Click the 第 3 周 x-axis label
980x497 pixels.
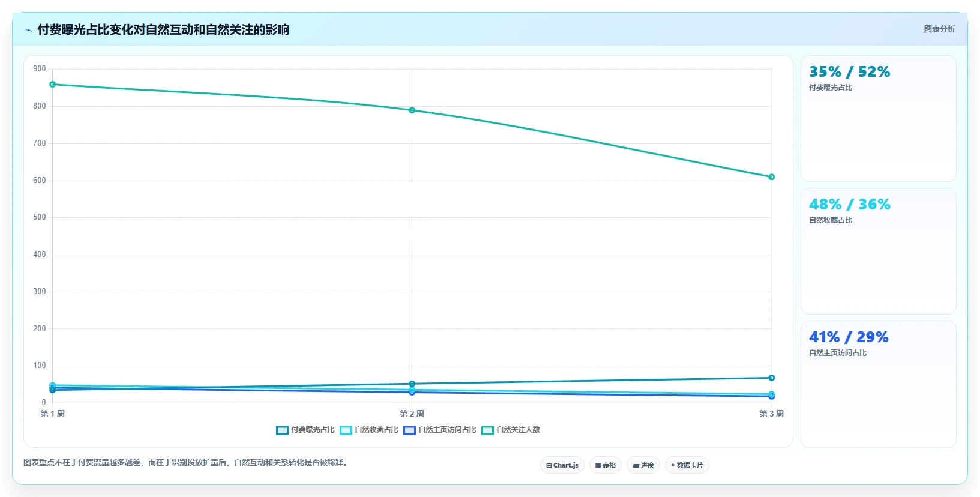pyautogui.click(x=772, y=414)
